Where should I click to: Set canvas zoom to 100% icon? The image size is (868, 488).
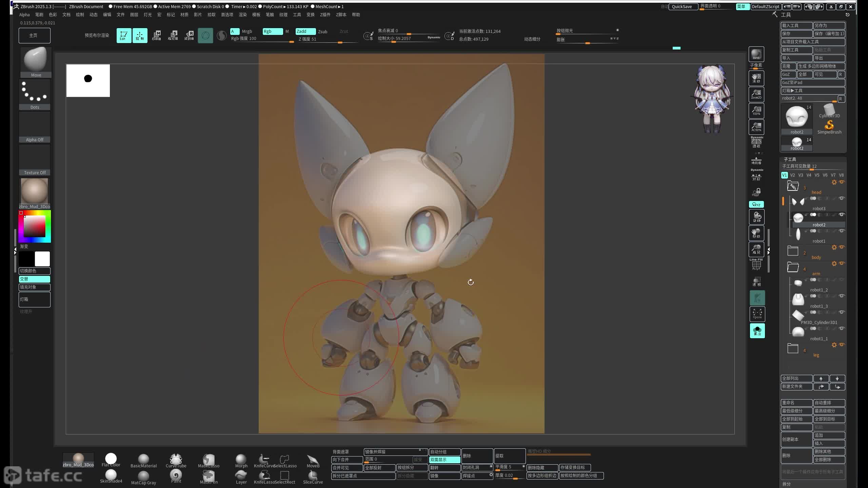click(x=756, y=111)
